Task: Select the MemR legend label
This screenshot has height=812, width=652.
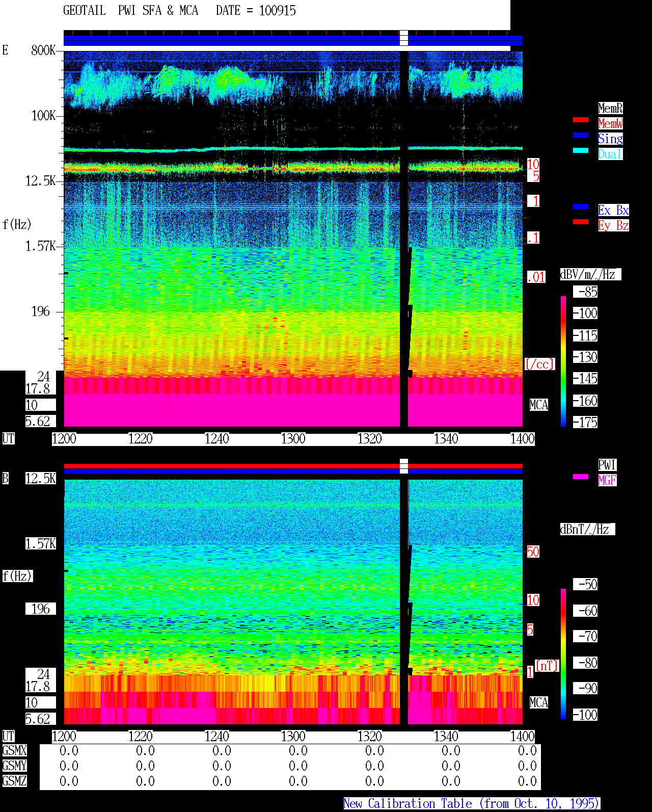Action: tap(610, 108)
